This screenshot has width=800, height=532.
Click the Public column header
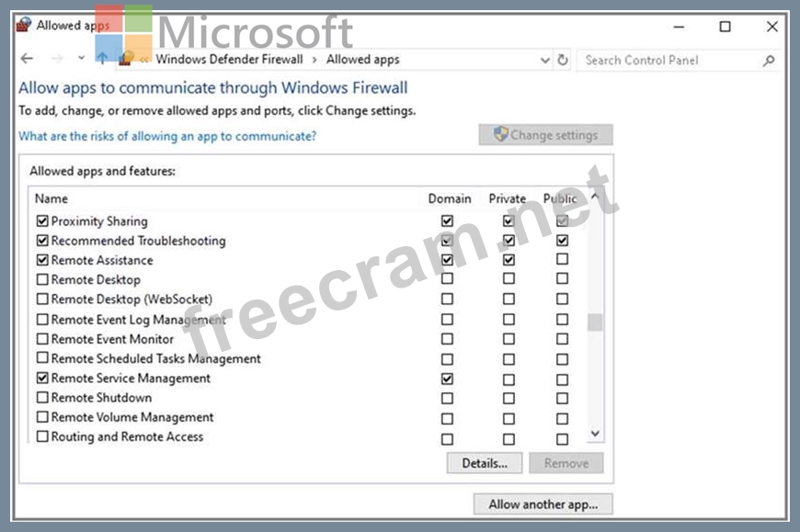pyautogui.click(x=560, y=198)
